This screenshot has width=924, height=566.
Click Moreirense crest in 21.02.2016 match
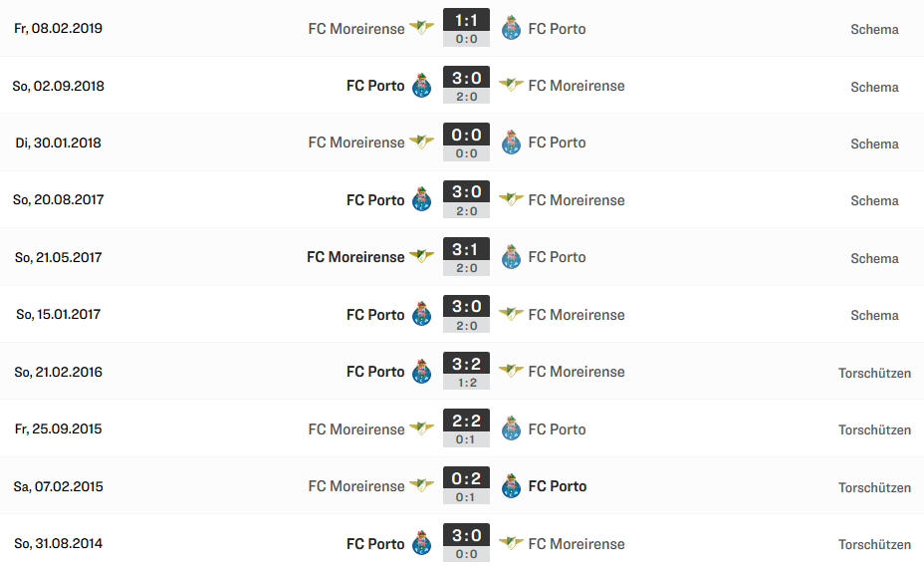[x=511, y=371]
